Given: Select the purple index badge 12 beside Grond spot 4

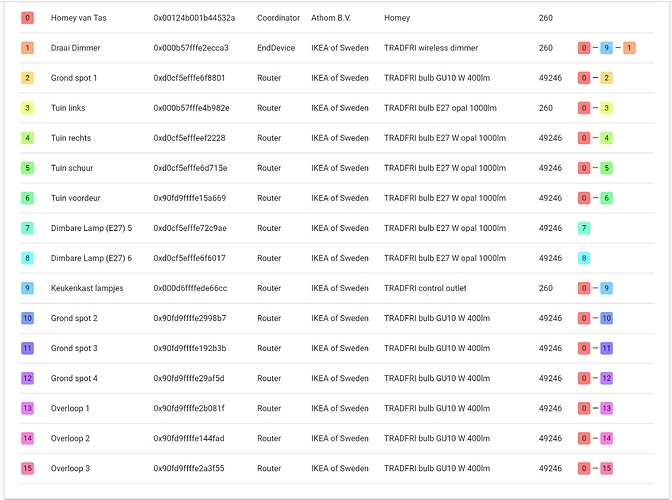Looking at the screenshot, I should pyautogui.click(x=27, y=378).
